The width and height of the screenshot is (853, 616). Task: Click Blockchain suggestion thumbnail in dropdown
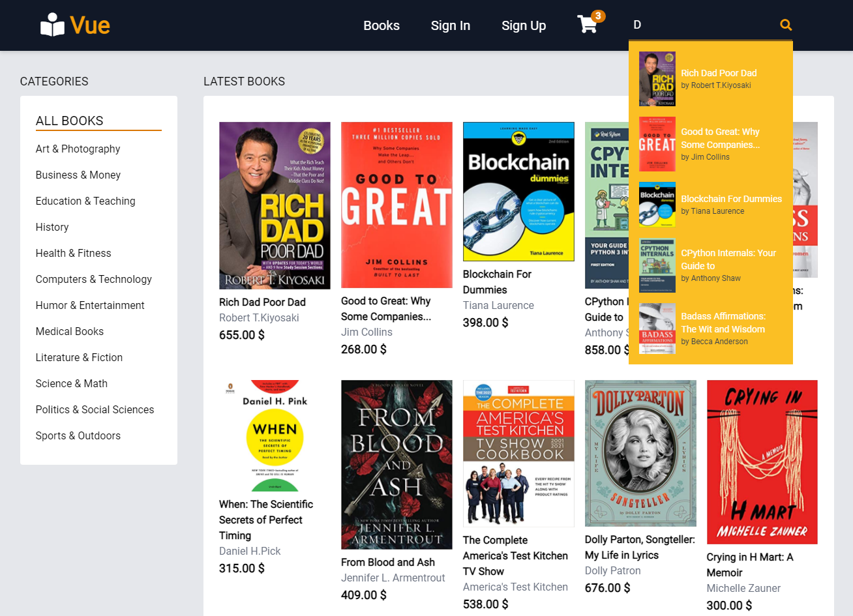click(x=657, y=205)
